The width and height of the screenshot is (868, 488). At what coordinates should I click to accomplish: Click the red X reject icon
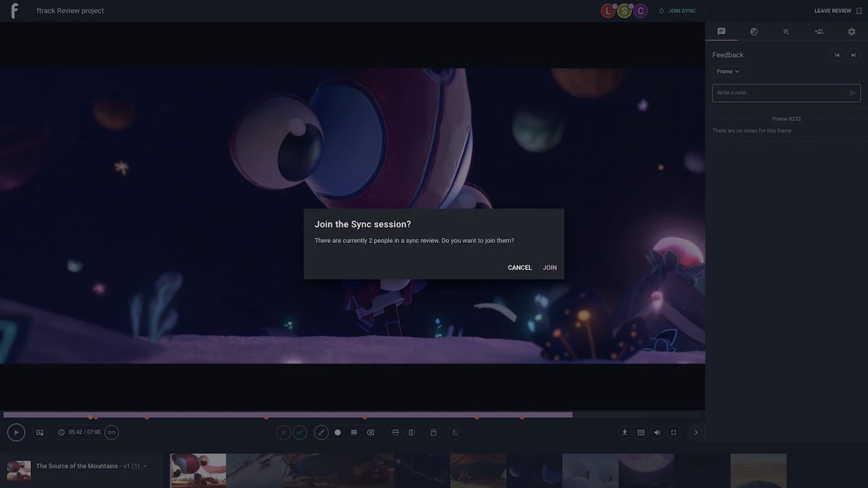283,432
